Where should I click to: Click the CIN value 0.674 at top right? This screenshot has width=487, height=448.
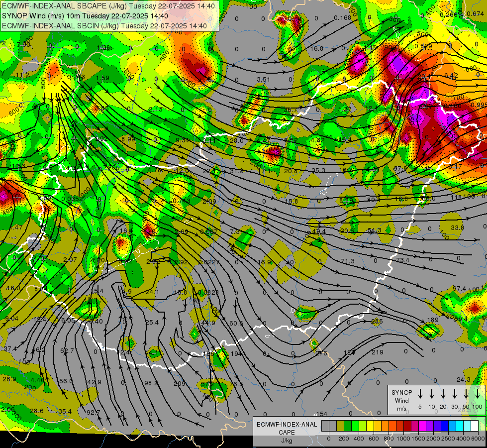coord(475,13)
